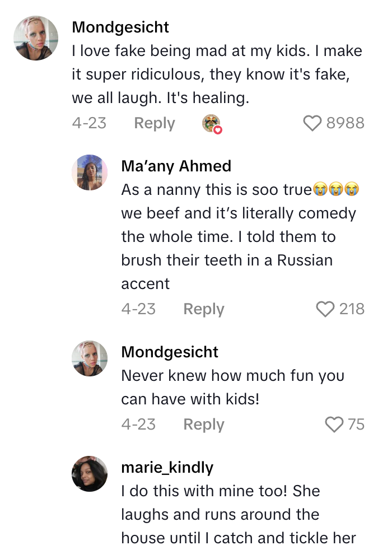
Task: Open marie_kindly username link
Action: pos(167,467)
